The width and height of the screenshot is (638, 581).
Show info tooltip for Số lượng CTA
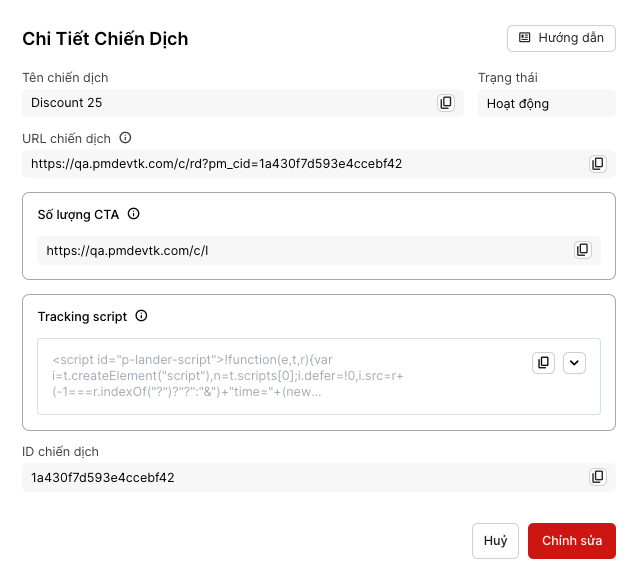pyautogui.click(x=134, y=213)
